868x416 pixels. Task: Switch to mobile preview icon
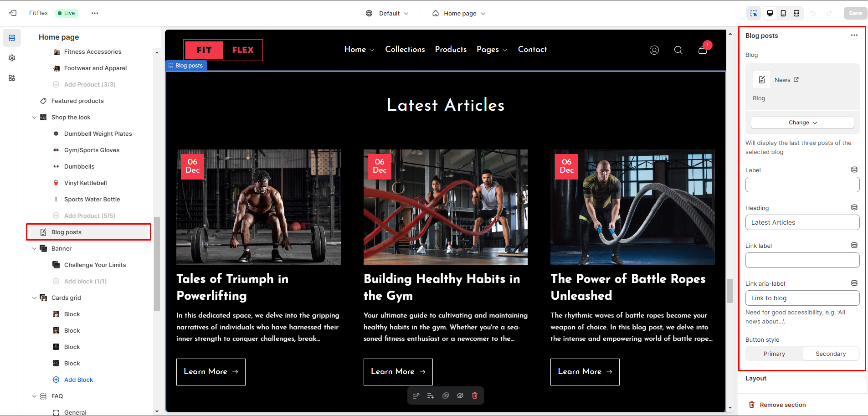coord(783,13)
